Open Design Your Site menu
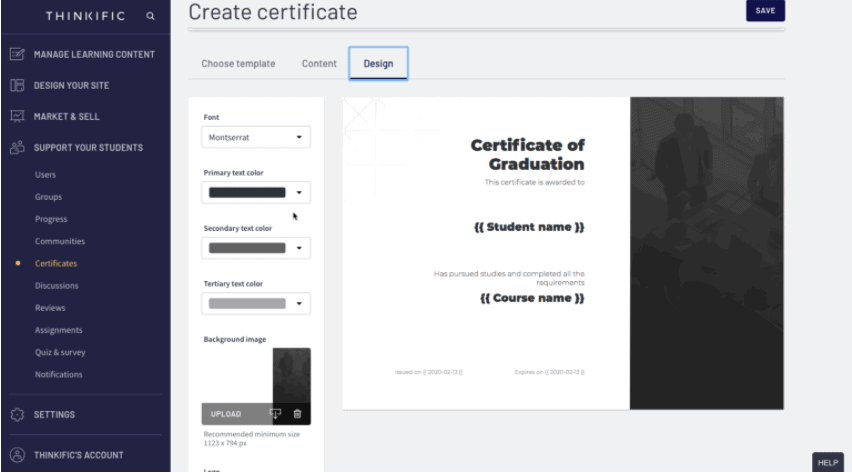This screenshot has width=852, height=473. click(71, 85)
